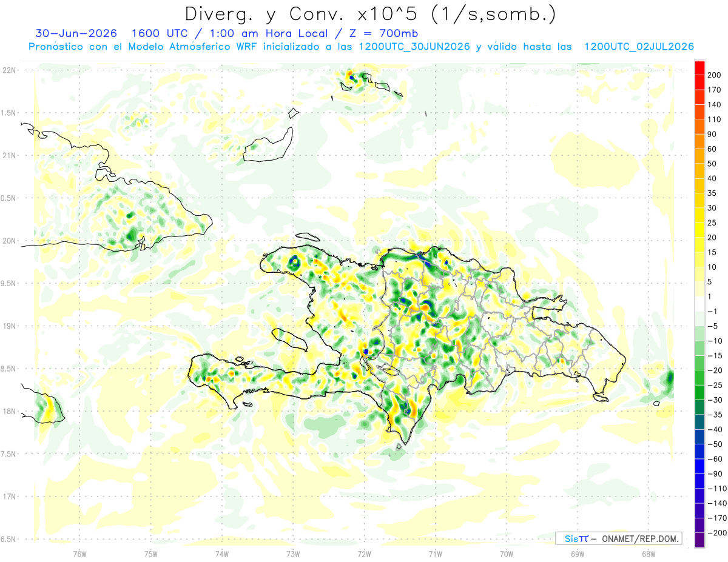Click the blue swatch between -60 and -90

coord(699,467)
